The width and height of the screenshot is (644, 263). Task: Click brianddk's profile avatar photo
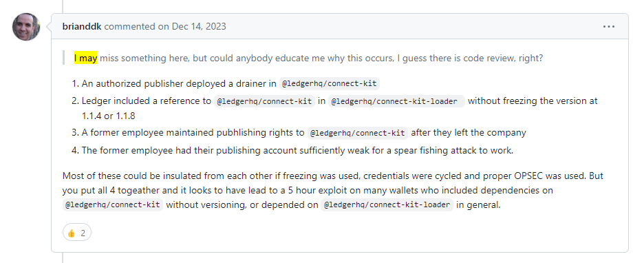pyautogui.click(x=26, y=27)
